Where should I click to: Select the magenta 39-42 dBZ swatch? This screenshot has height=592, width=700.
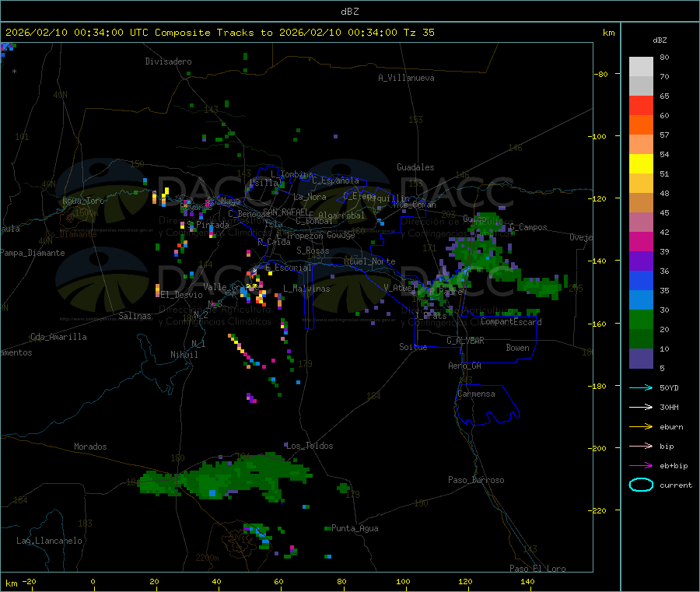pos(641,242)
